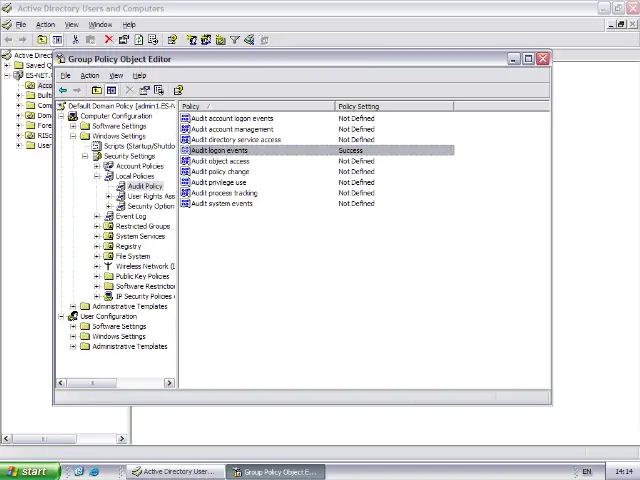Collapse User Configuration tree node
The height and width of the screenshot is (480, 640).
coord(61,316)
